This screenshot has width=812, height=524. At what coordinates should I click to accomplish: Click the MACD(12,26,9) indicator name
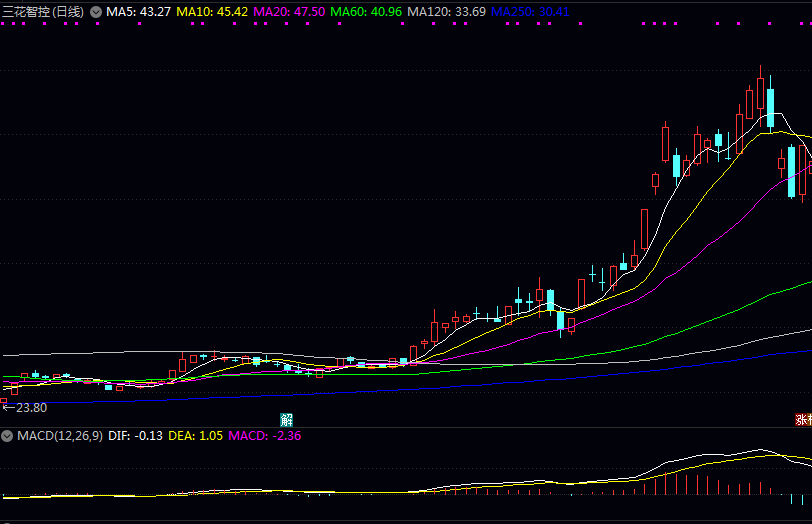tap(60, 436)
